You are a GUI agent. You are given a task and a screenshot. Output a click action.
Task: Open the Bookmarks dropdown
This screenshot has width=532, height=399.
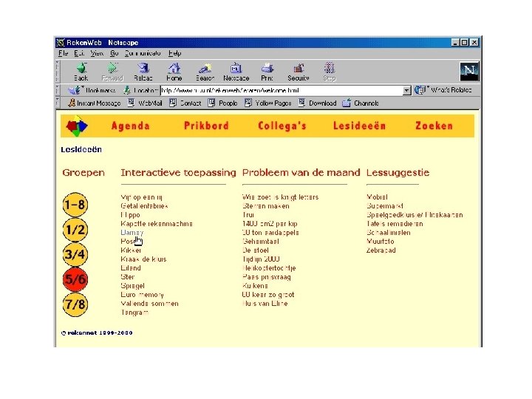[92, 90]
